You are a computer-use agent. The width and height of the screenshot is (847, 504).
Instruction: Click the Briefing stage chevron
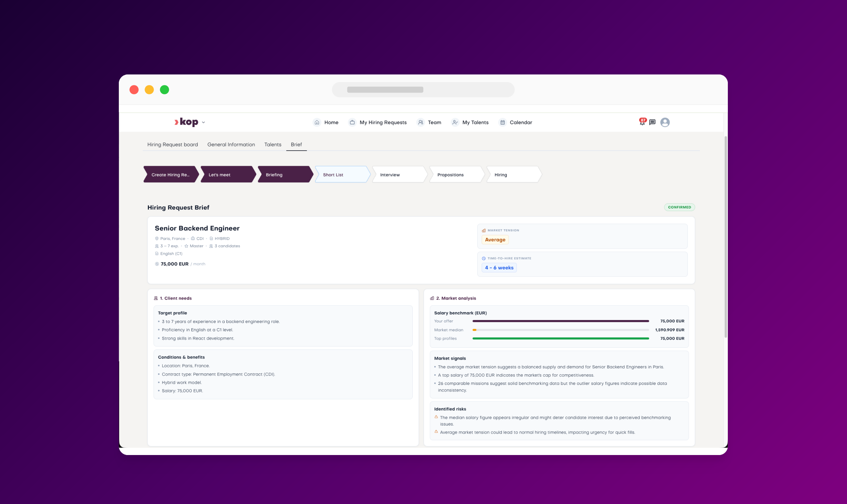pos(285,175)
